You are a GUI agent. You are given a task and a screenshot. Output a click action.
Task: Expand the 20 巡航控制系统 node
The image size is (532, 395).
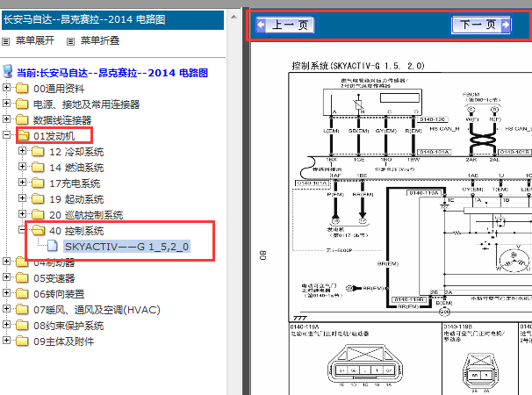click(22, 214)
